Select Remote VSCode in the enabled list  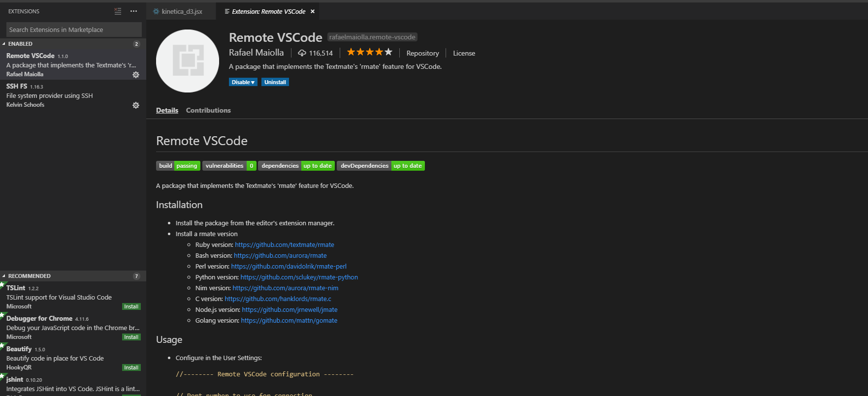(73, 65)
